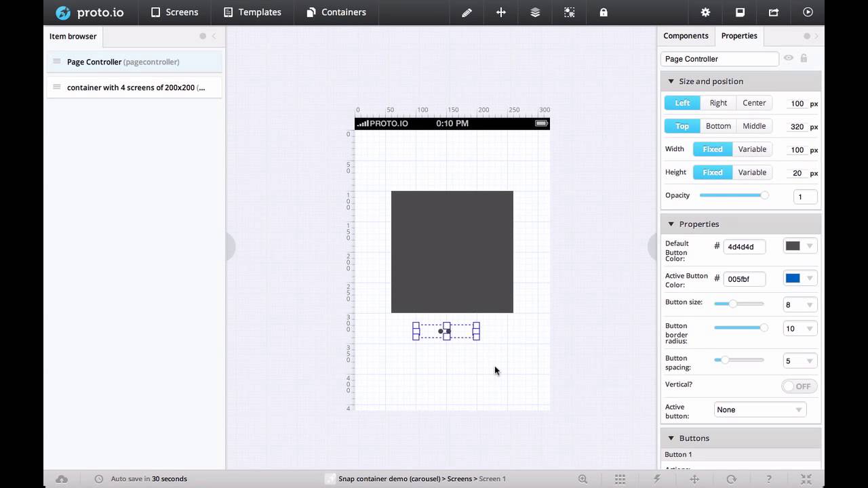The image size is (868, 488).
Task: Click the layers stack icon in toolbar
Action: (x=535, y=12)
